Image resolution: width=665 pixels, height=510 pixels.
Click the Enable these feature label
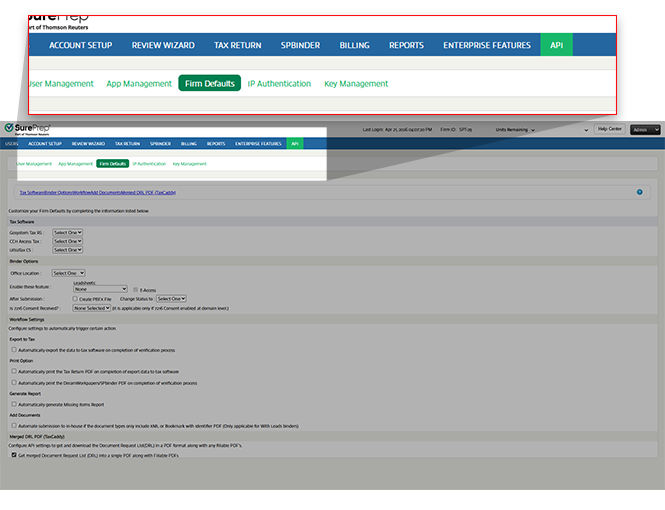coord(29,287)
